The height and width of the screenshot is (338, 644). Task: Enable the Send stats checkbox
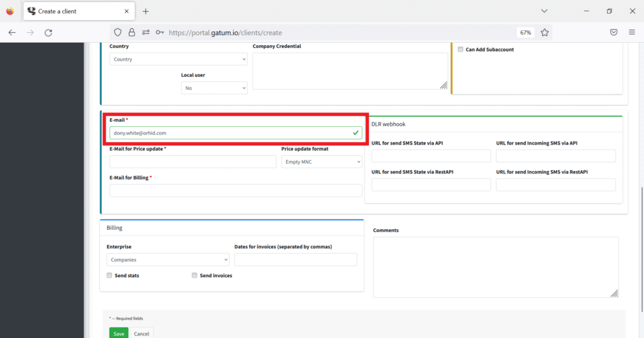[109, 275]
